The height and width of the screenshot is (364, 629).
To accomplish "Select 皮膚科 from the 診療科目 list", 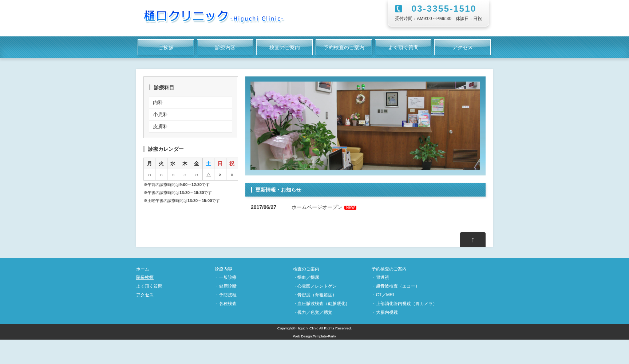I will pyautogui.click(x=190, y=126).
